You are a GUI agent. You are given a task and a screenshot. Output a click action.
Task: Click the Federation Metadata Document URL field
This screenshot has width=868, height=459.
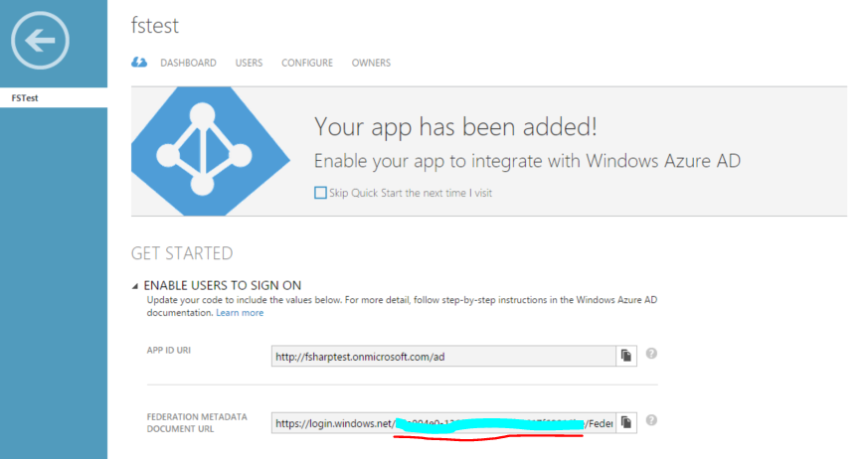click(x=443, y=423)
